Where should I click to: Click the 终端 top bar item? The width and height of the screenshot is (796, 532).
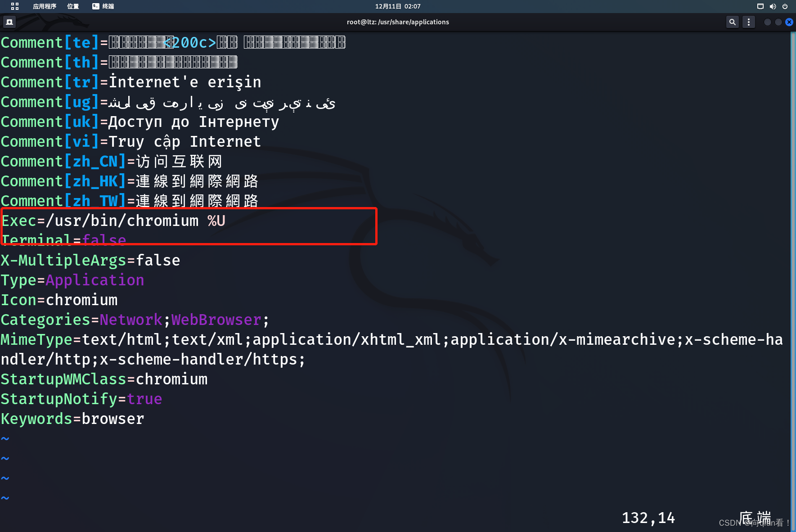(x=103, y=6)
